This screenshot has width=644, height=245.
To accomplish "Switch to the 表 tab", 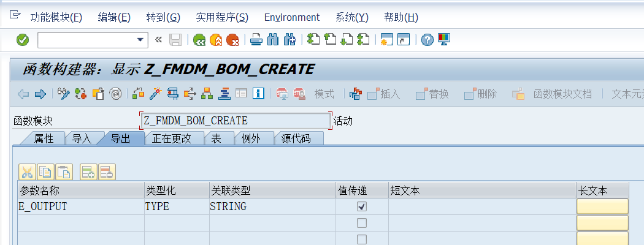I will coord(217,138).
